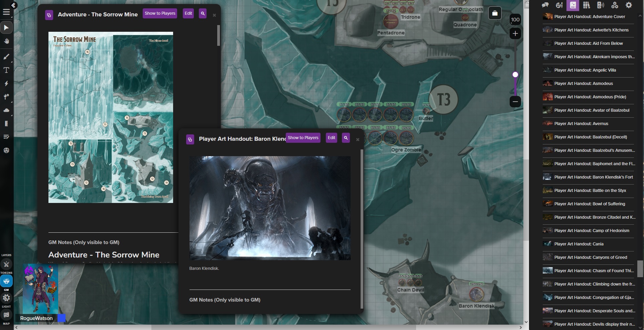The image size is (644, 330).
Task: Switch to the Dynamic Lighting layer
Action: tap(6, 298)
